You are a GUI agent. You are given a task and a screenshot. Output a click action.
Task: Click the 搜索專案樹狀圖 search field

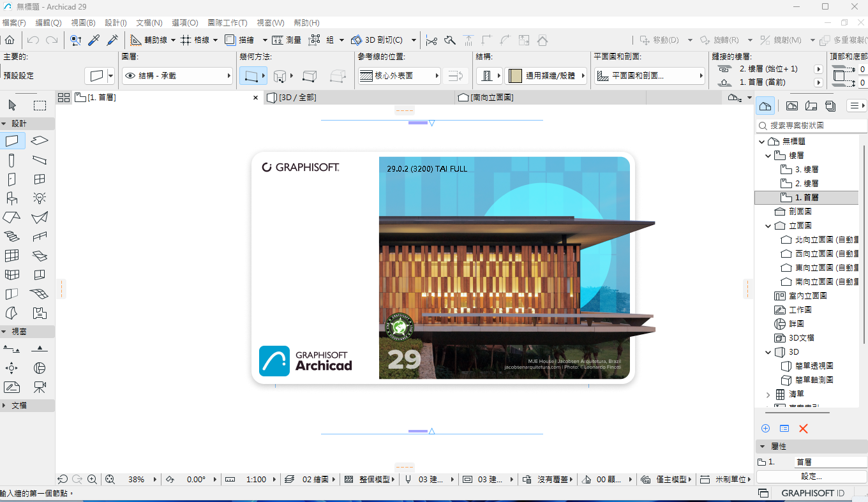coord(812,126)
